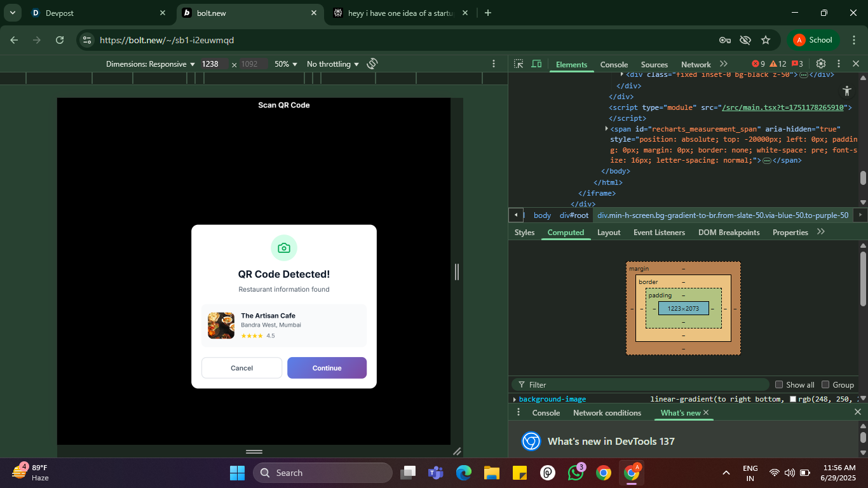Open the tab search dropdown
868x488 pixels.
pos(13,13)
